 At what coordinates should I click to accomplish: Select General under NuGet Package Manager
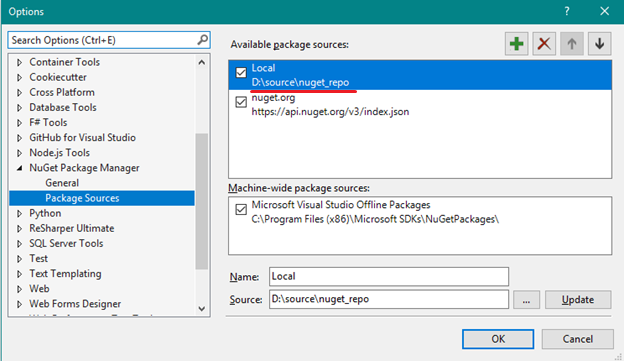point(62,183)
